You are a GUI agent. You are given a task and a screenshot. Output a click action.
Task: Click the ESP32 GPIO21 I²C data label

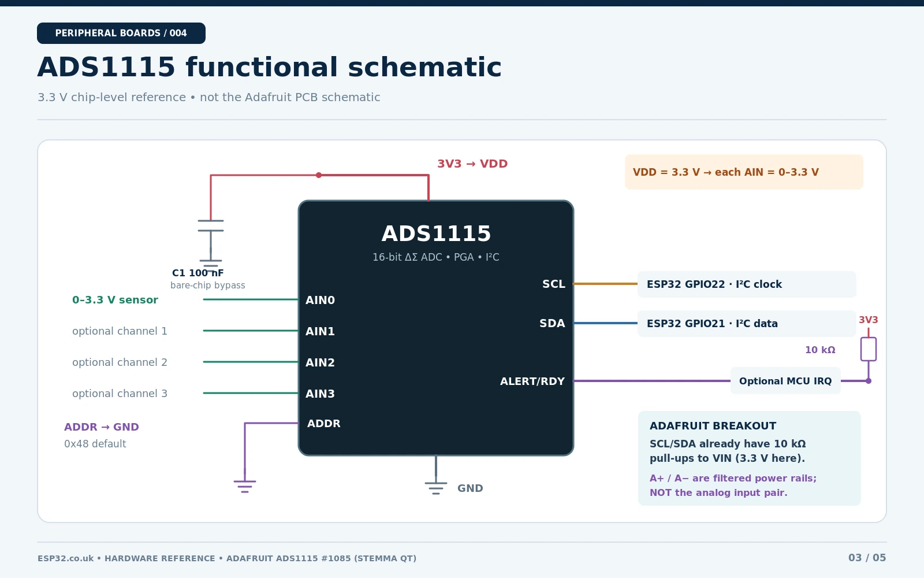pyautogui.click(x=747, y=324)
